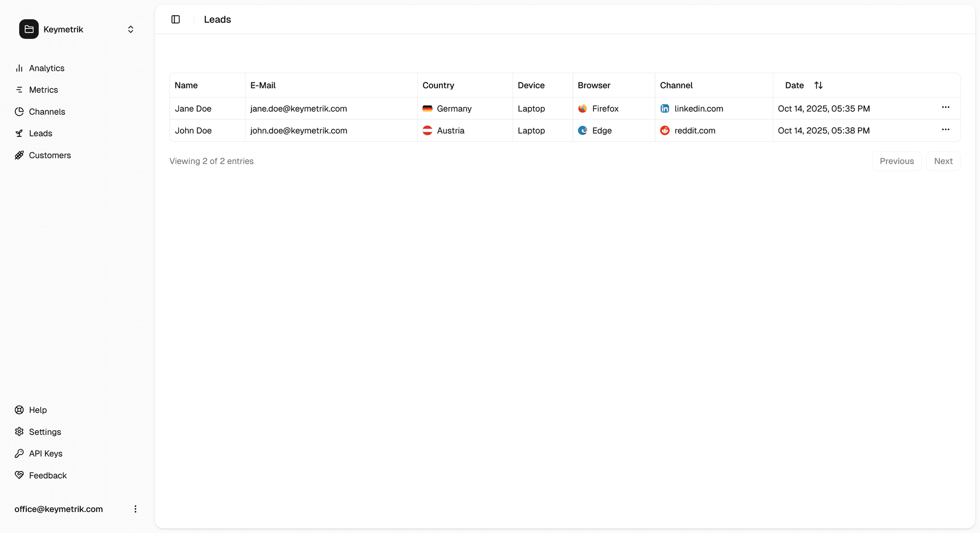Select the Metrics list icon
Screen dimensions: 980x533
pyautogui.click(x=19, y=90)
